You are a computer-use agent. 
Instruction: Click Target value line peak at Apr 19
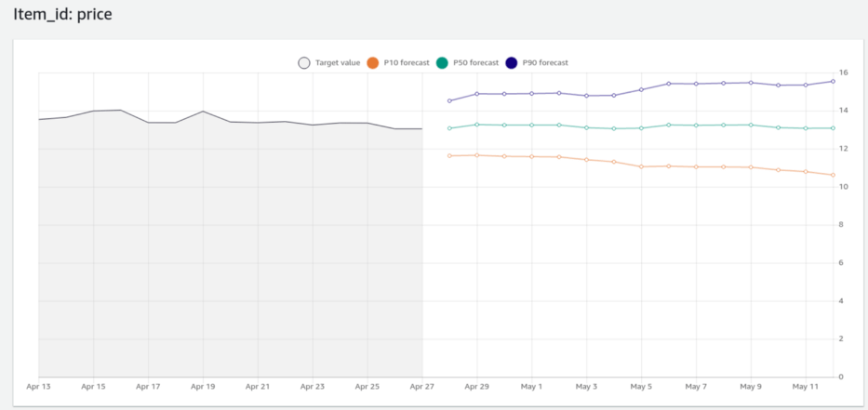coord(203,112)
